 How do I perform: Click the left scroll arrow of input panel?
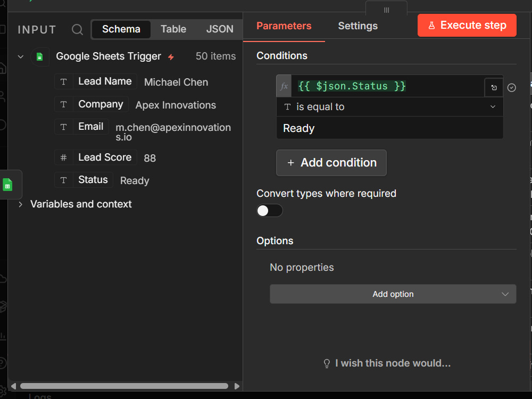14,386
